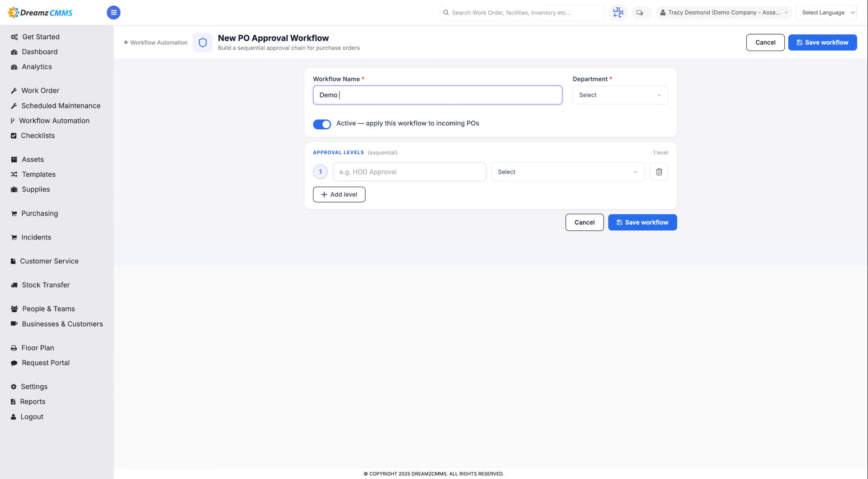
Task: Go to People & Teams menu item
Action: click(43, 309)
